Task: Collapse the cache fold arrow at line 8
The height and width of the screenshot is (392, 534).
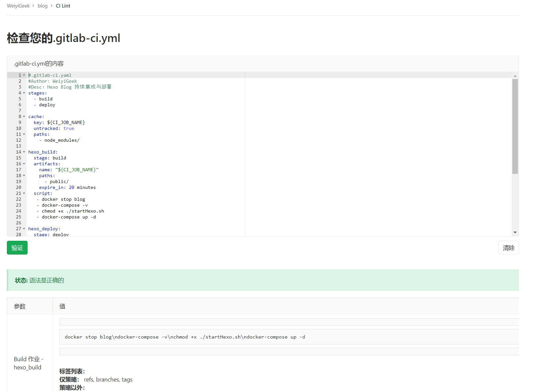Action: pos(24,116)
